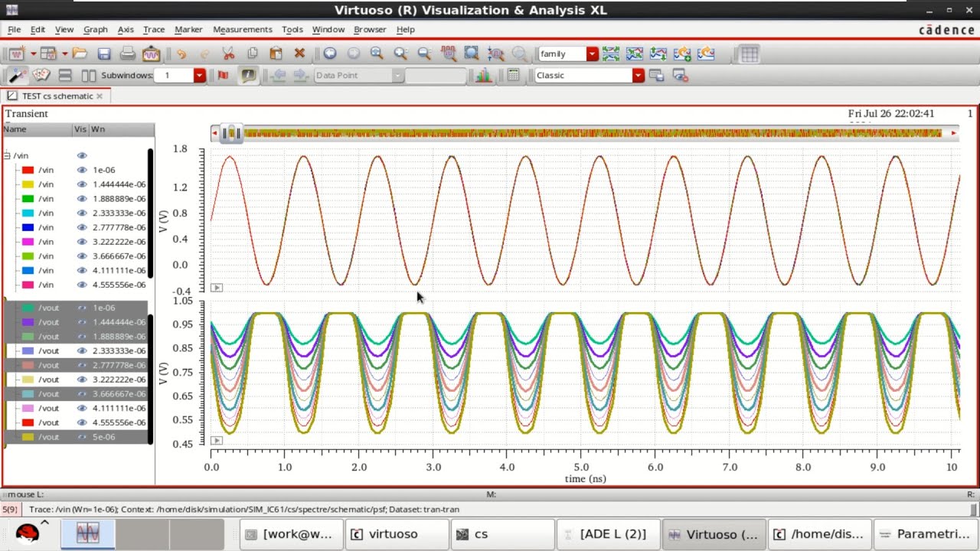Click the zoom fit magnifier icon
This screenshot has width=980, height=551.
coord(377,54)
